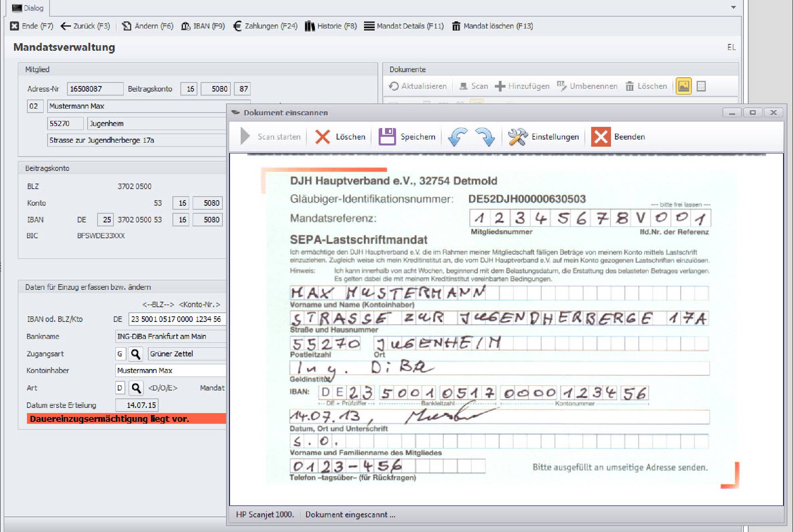Image resolution: width=793 pixels, height=532 pixels.
Task: Click the red Dauereinzugsermächtigung notice
Action: [x=126, y=419]
